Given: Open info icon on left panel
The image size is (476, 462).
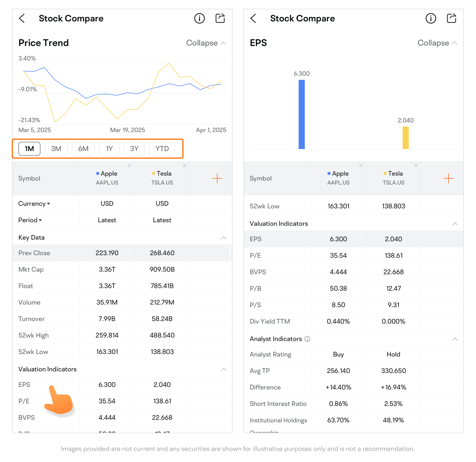Looking at the screenshot, I should (x=199, y=18).
